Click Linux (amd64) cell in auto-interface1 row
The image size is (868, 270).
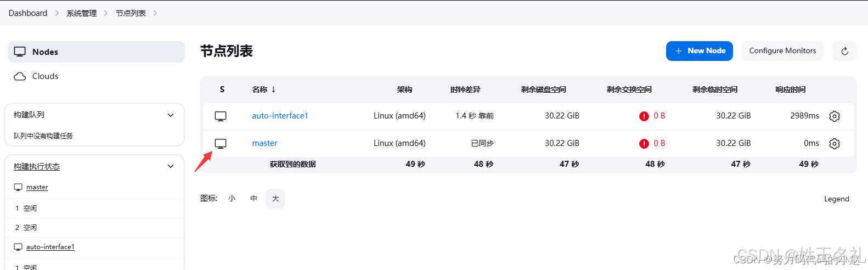[x=399, y=116]
